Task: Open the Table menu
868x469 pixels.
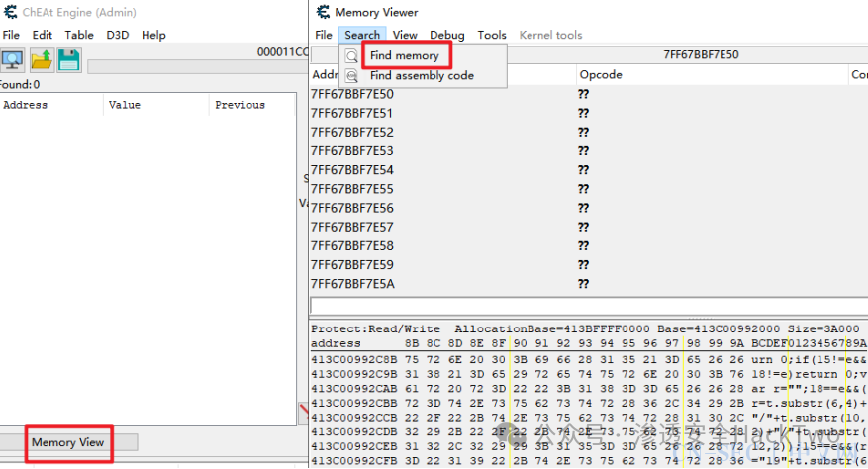Action: (x=79, y=35)
